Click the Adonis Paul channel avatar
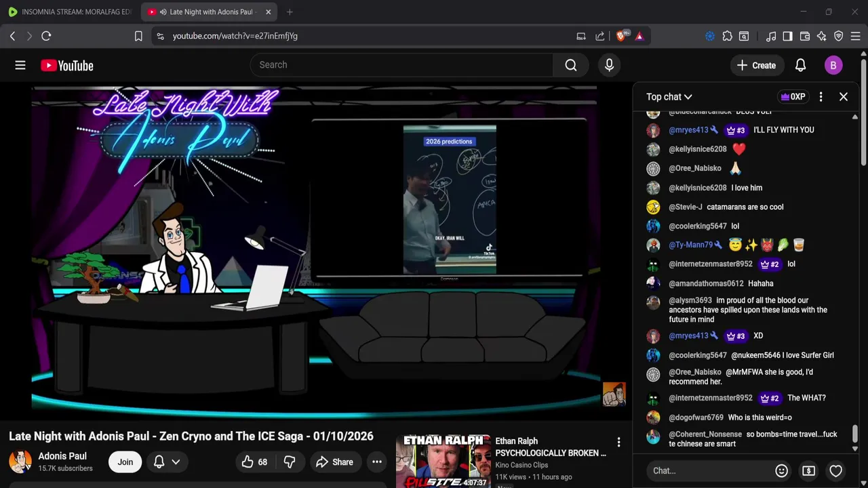Viewport: 868px width, 488px height. [x=20, y=462]
